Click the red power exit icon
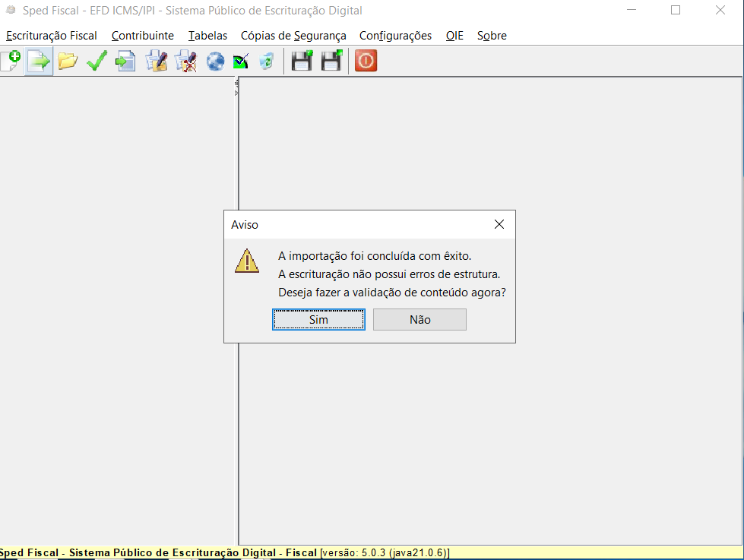 (366, 61)
